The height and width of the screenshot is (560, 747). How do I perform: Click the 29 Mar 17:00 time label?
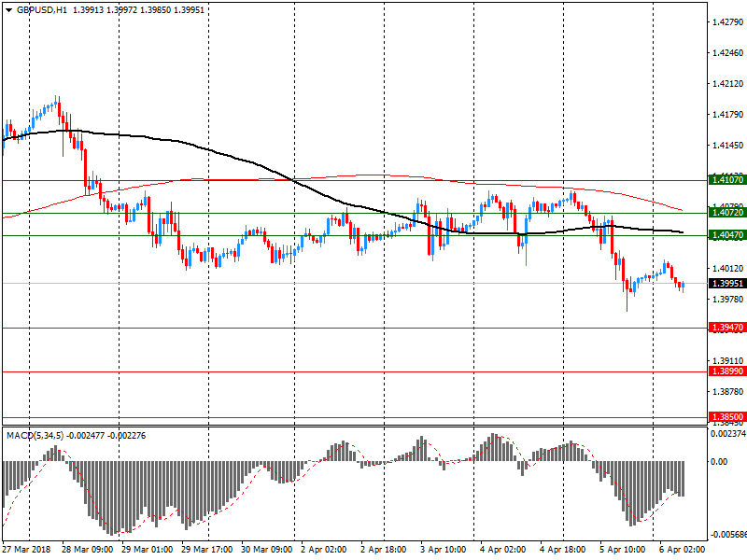pos(206,550)
